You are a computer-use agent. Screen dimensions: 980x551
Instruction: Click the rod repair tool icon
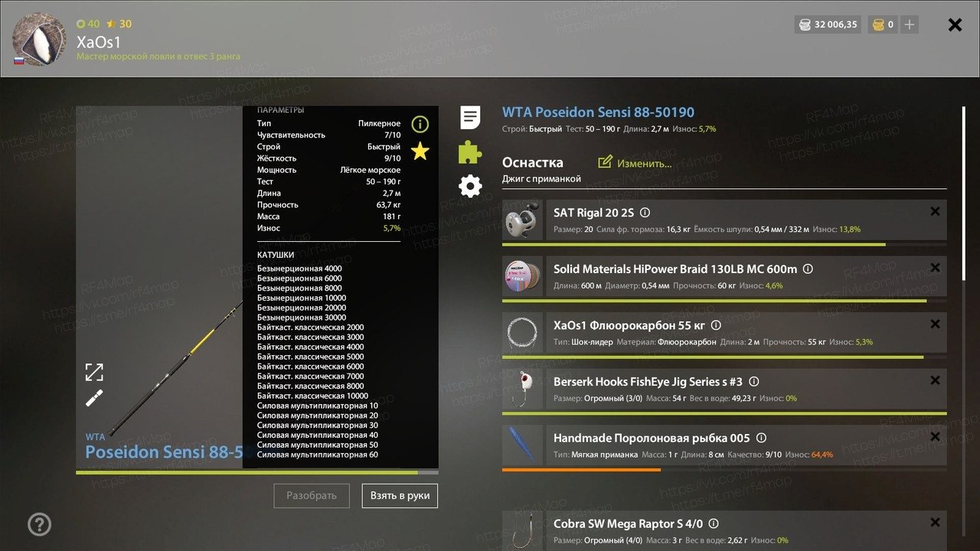[94, 398]
